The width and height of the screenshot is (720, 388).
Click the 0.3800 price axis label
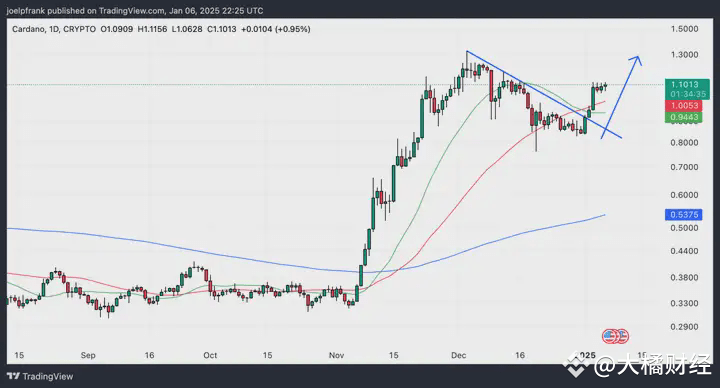[684, 278]
